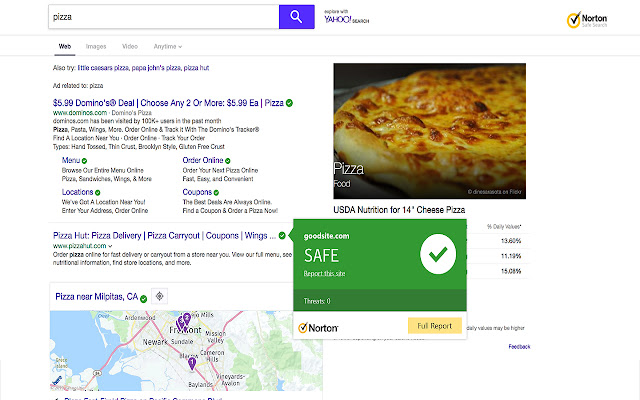Click the Feedback link

click(519, 346)
